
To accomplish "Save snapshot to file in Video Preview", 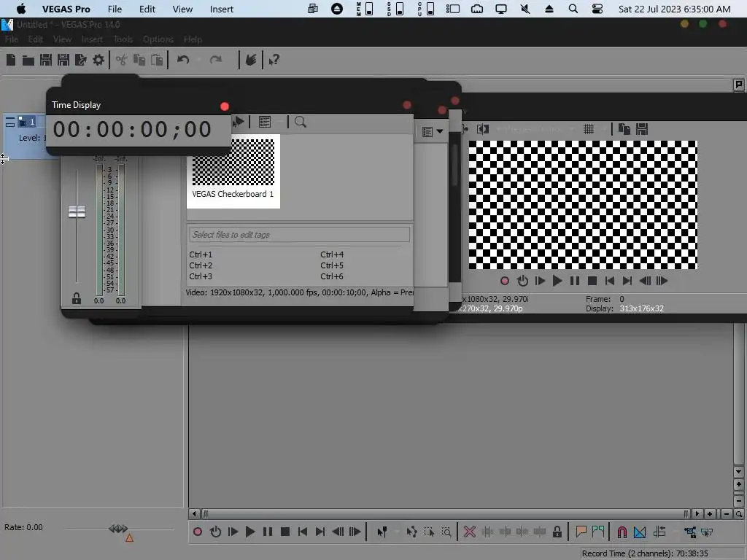I will (642, 129).
